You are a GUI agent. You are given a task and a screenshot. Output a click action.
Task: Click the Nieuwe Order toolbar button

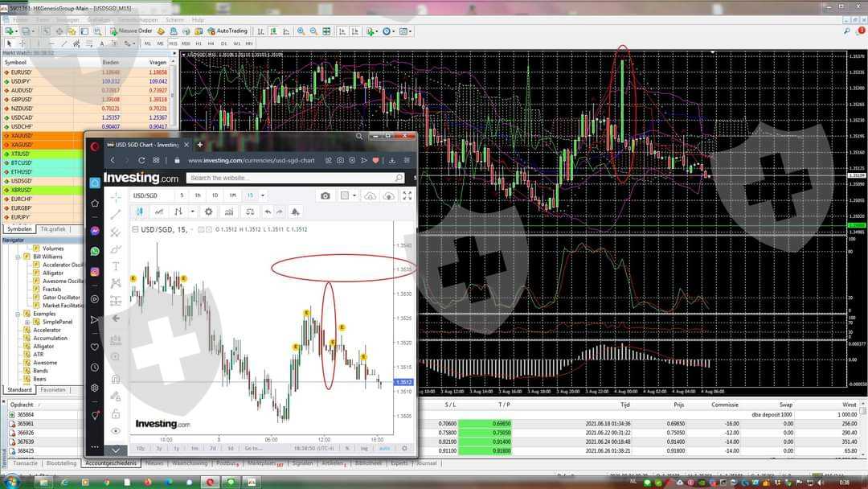click(x=131, y=31)
